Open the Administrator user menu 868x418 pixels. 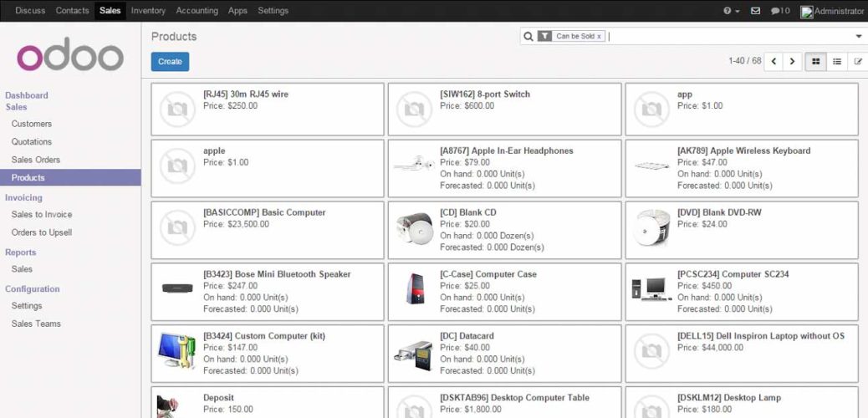[x=832, y=11]
